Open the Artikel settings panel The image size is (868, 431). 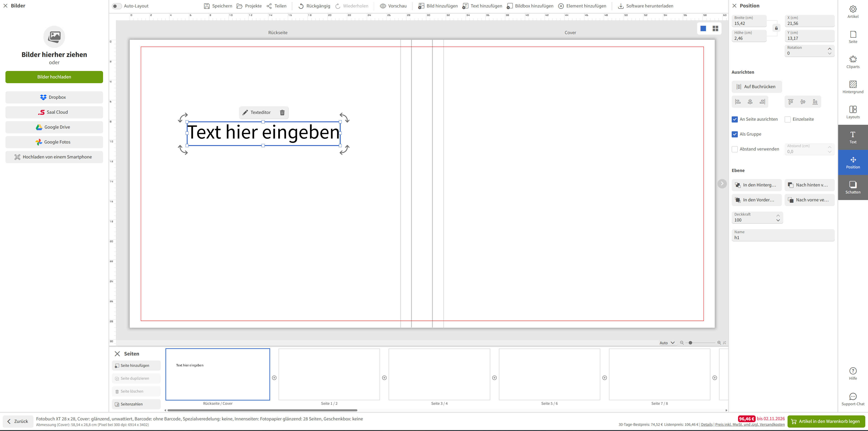click(x=853, y=12)
